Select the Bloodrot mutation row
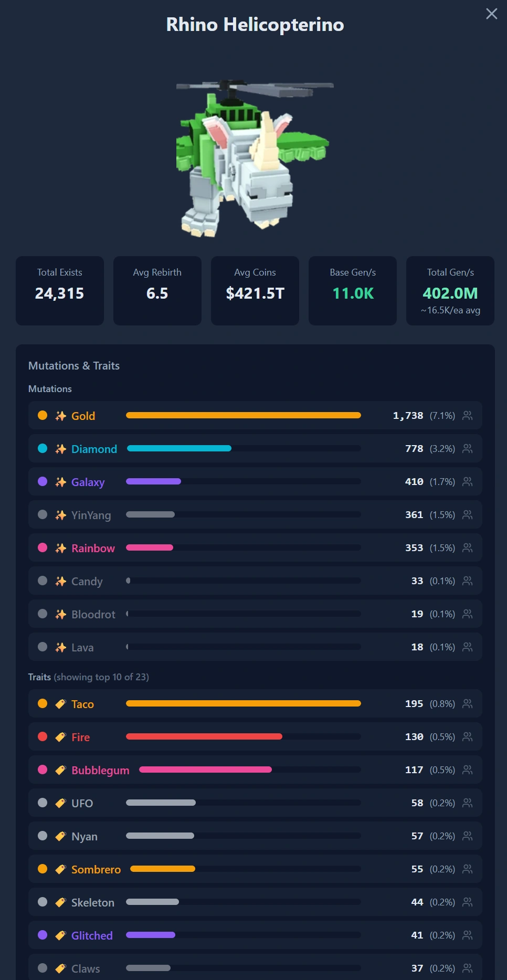 click(x=255, y=614)
